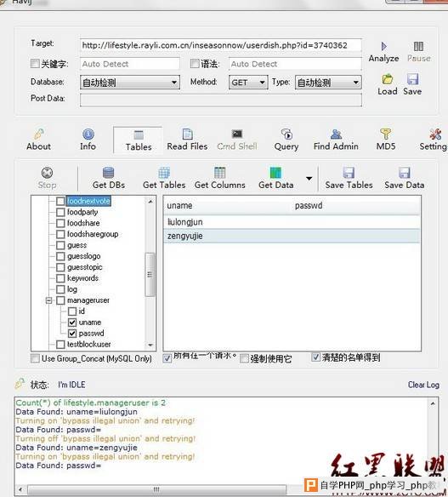Switch to the Info tab

click(88, 140)
